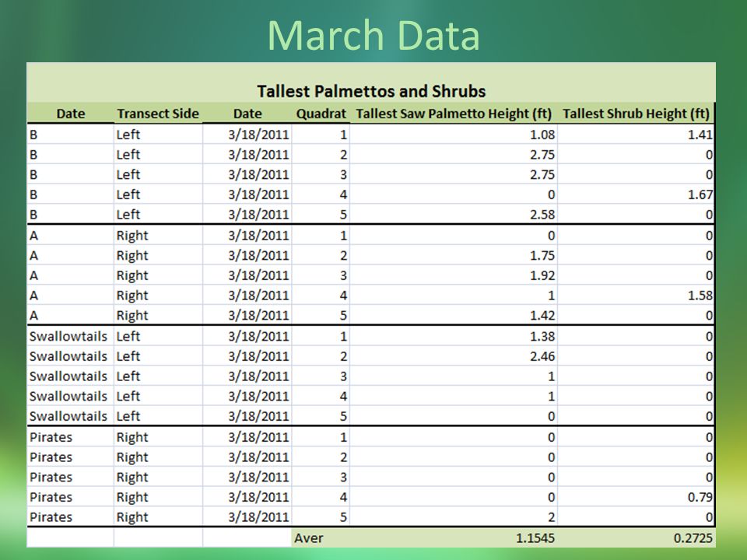Select the 1.58 shrub height cell
The image size is (747, 560).
tap(636, 296)
